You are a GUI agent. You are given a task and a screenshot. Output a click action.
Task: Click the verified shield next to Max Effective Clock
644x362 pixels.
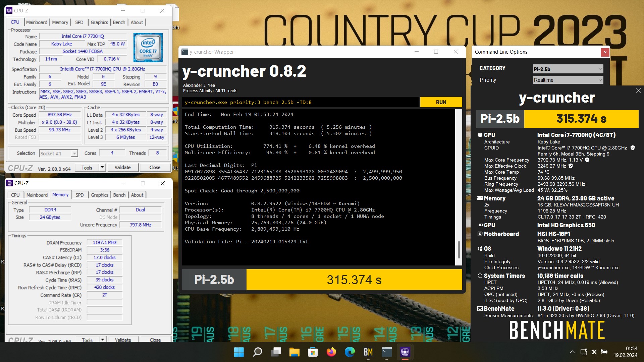[x=571, y=166]
